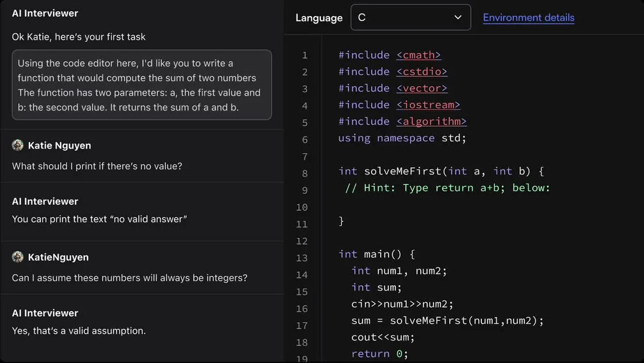Image resolution: width=644 pixels, height=363 pixels.
Task: Select the AI Interviewer heading at the top
Action: point(45,13)
